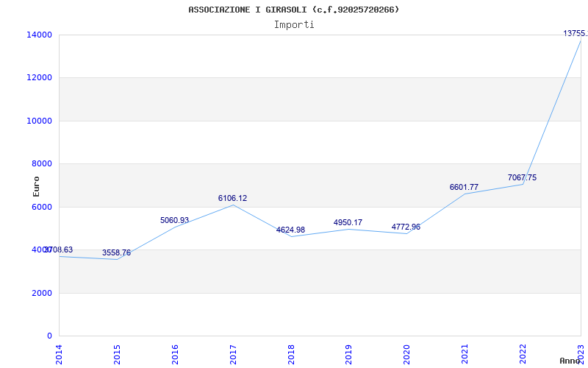This screenshot has height=368, width=588.
Task: Select the 4772.96 data label
Action: [x=406, y=227]
